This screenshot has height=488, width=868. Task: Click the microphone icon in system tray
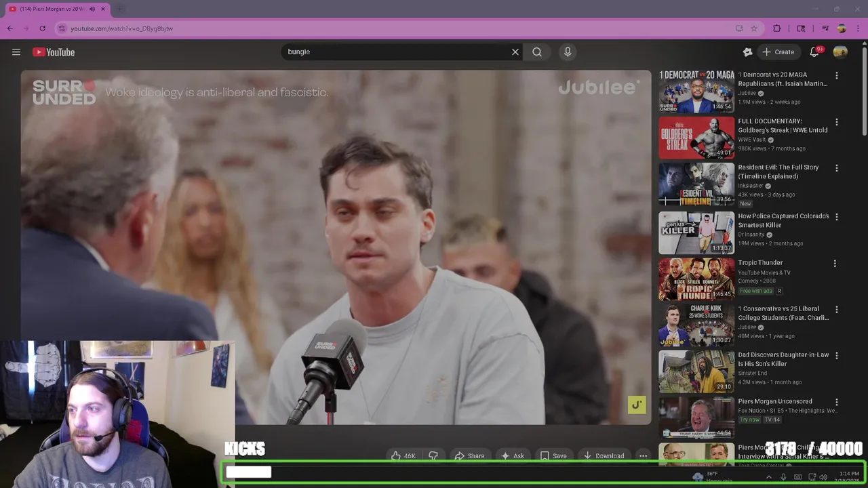783,477
